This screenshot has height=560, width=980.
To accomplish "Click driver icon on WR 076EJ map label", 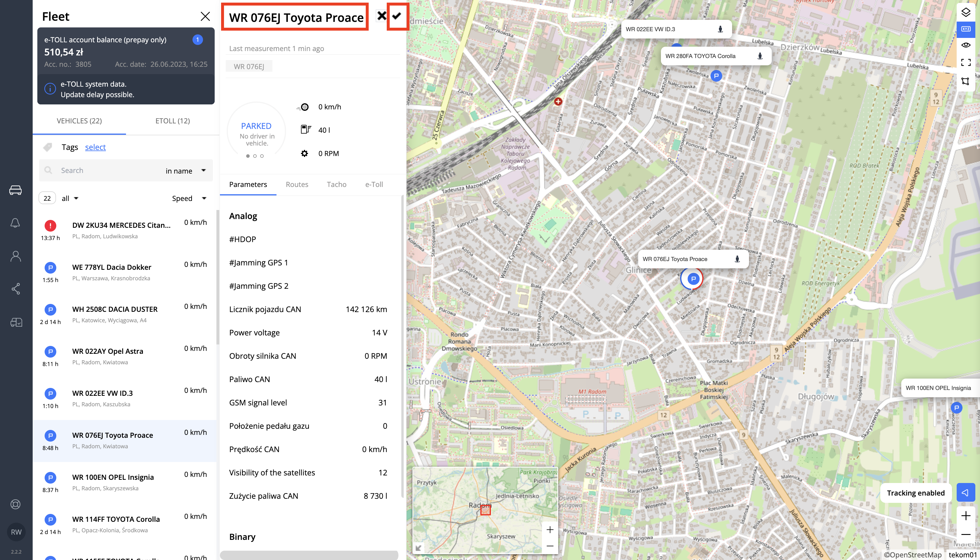I will coord(737,259).
